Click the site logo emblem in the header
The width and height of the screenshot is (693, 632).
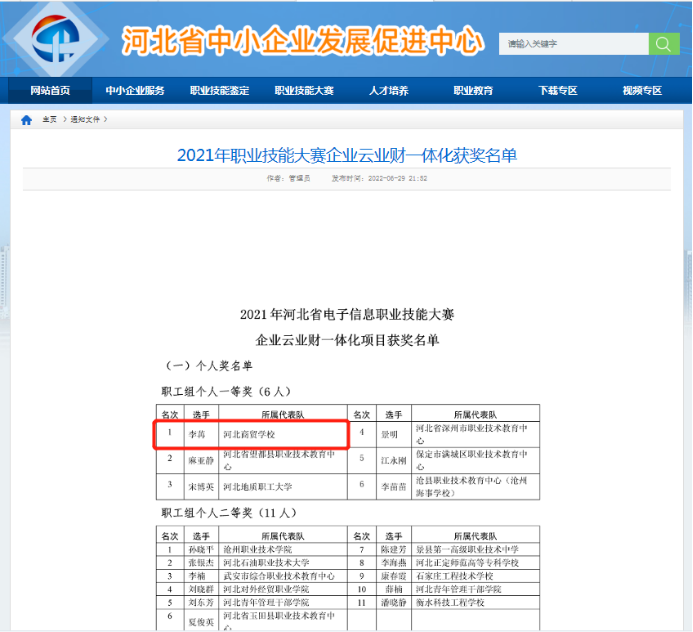click(56, 39)
